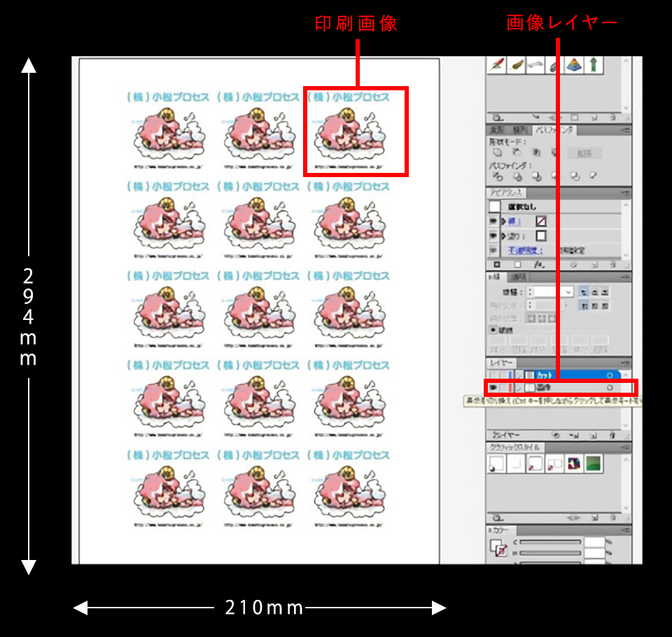The height and width of the screenshot is (637, 672).
Task: Switch to the パスファインダー tab
Action: coord(554,130)
